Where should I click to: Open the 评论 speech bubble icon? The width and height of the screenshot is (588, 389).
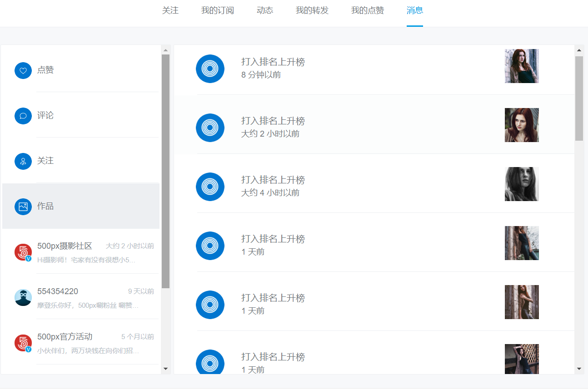click(23, 116)
